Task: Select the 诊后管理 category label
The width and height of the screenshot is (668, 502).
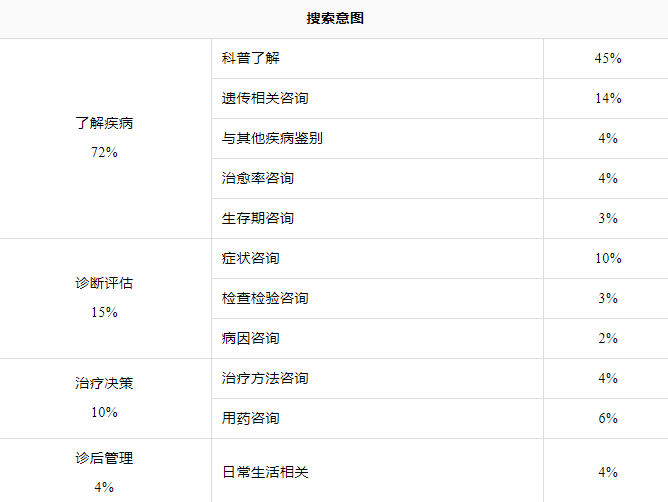Action: (104, 458)
